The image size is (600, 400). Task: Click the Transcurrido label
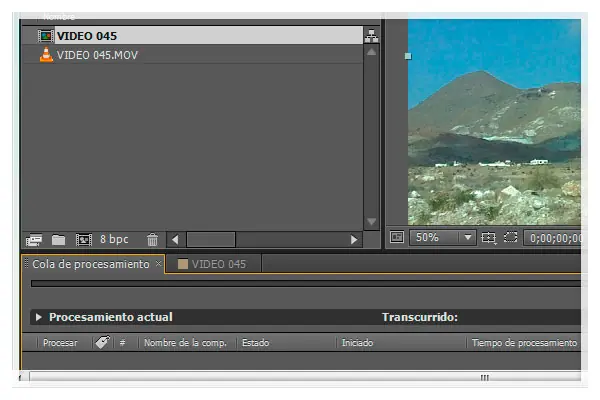(420, 317)
